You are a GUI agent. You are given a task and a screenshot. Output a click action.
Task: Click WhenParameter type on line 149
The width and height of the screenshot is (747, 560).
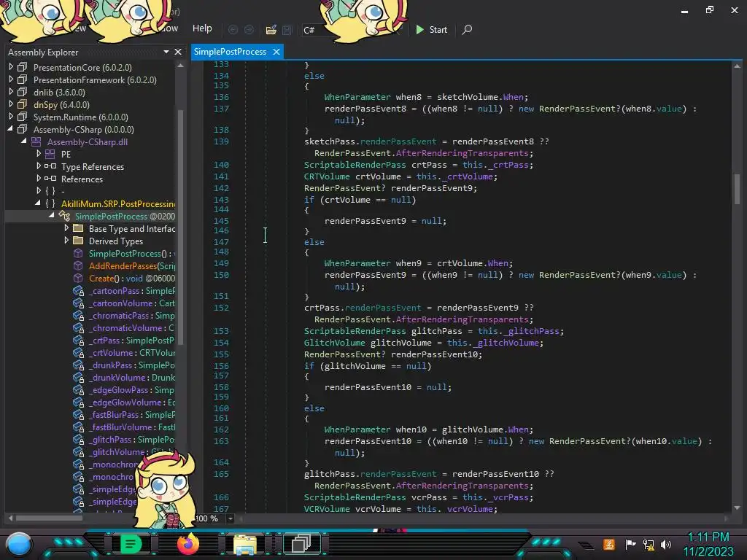357,263
